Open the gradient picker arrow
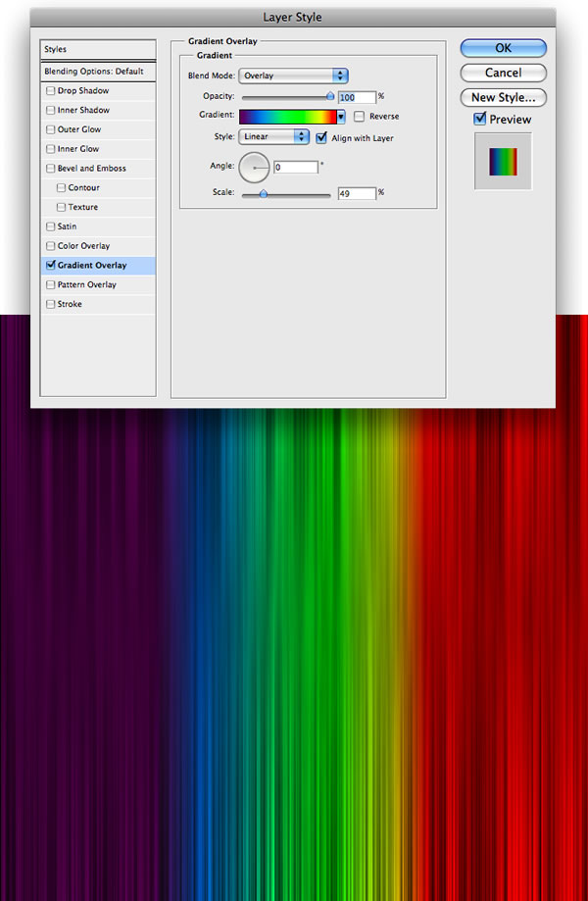This screenshot has height=901, width=588. (341, 117)
